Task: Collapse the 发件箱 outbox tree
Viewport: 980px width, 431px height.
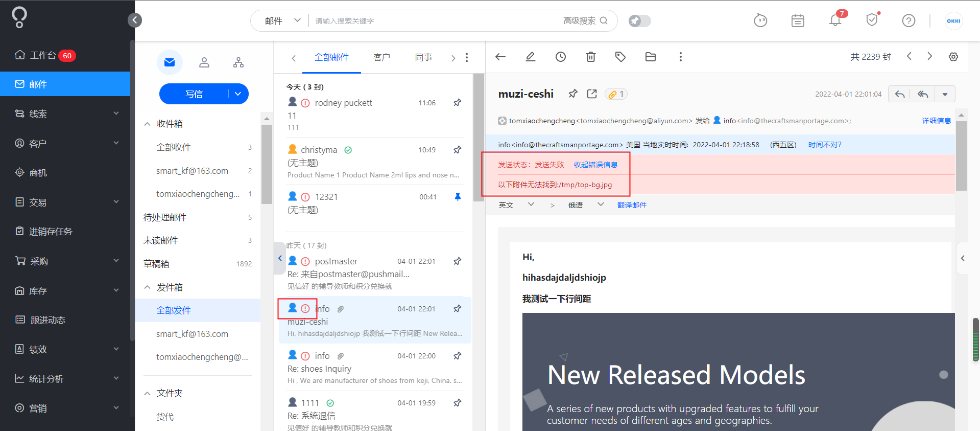Action: [x=147, y=287]
